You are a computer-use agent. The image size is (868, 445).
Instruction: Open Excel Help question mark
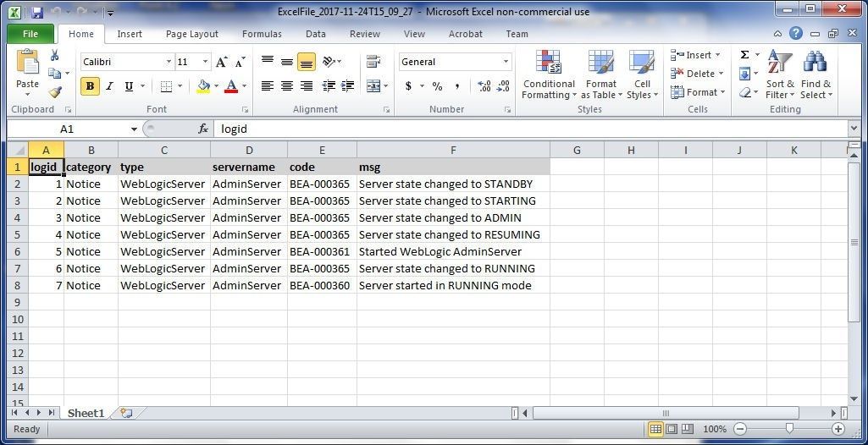tap(795, 34)
